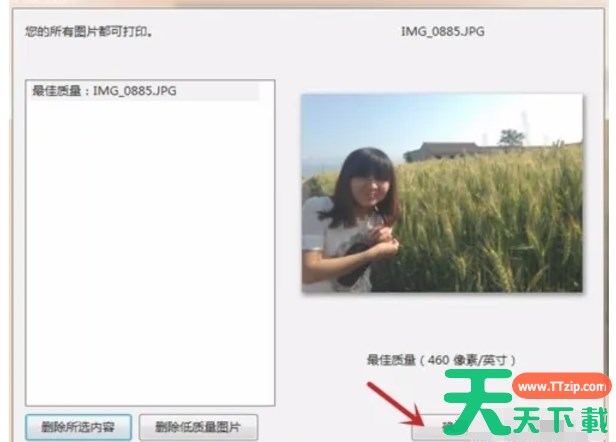Click the girl's hands holding the wheat
This screenshot has height=442, width=616.
tap(378, 238)
